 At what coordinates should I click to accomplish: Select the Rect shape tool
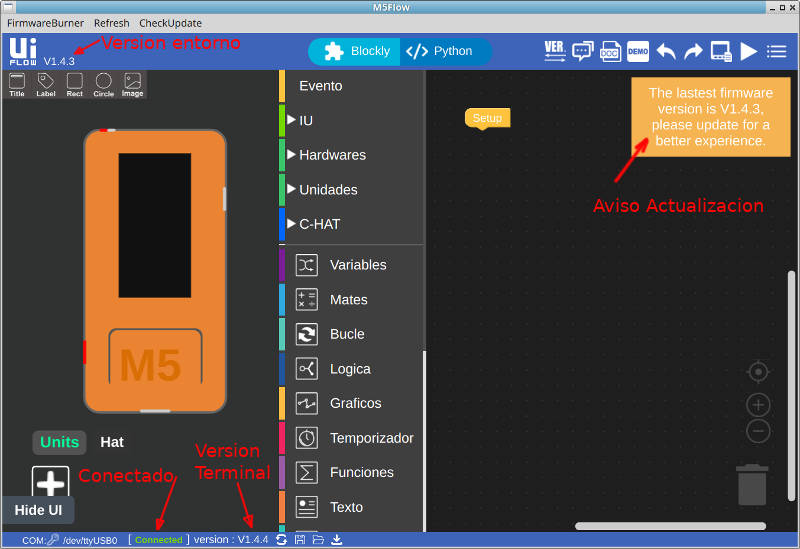pyautogui.click(x=74, y=85)
